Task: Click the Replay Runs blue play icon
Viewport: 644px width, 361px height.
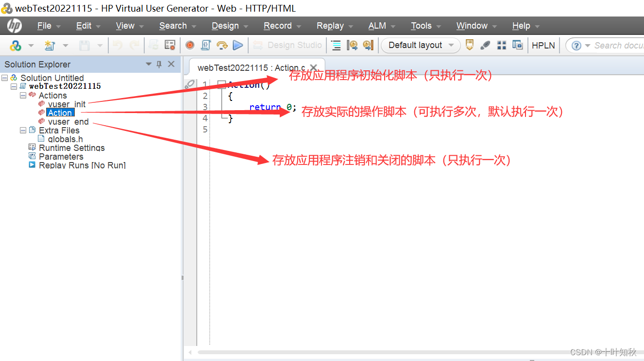Action: [32, 165]
